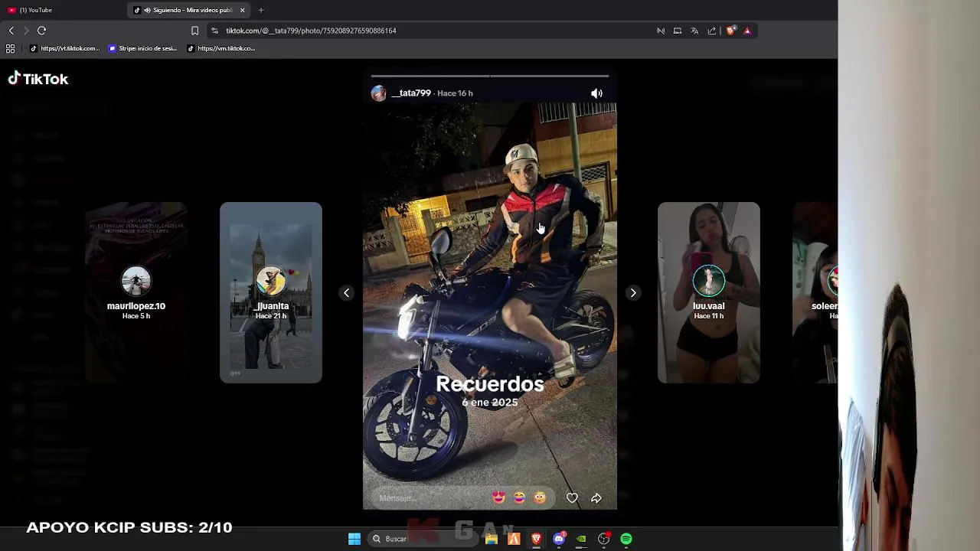This screenshot has width=980, height=551.
Task: Open the Windows Start menu
Action: 354,539
